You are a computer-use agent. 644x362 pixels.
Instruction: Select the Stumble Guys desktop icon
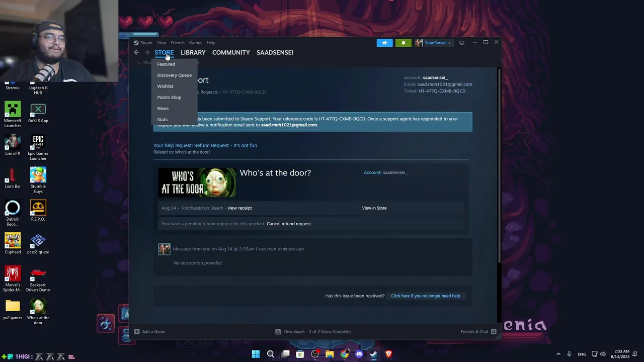point(38,180)
